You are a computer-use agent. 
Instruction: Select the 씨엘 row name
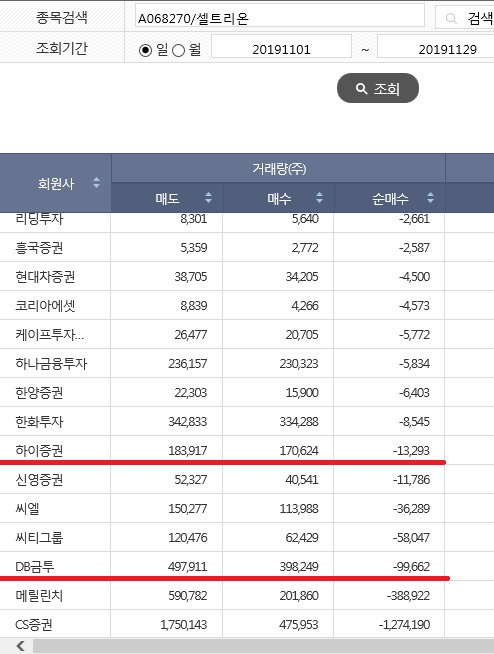click(28, 509)
